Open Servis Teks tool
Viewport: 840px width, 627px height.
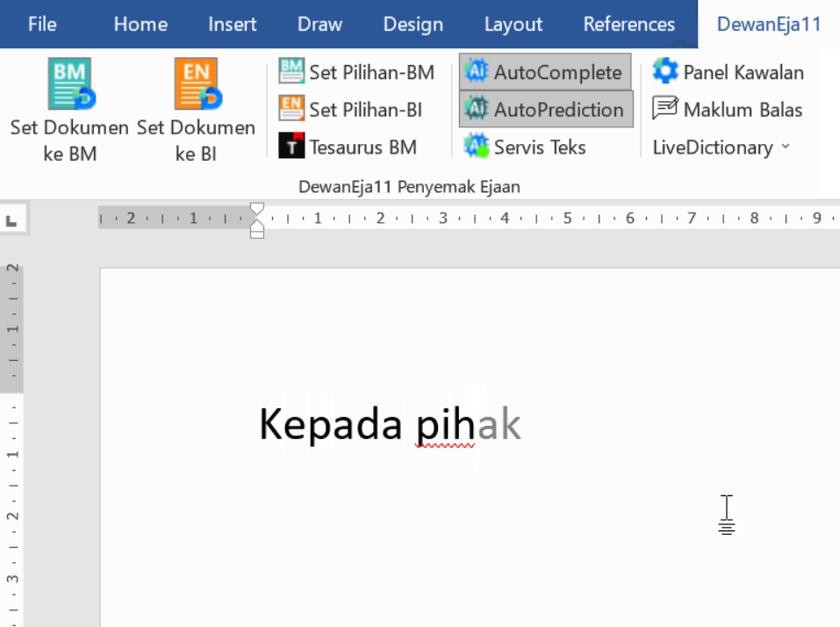coord(525,147)
